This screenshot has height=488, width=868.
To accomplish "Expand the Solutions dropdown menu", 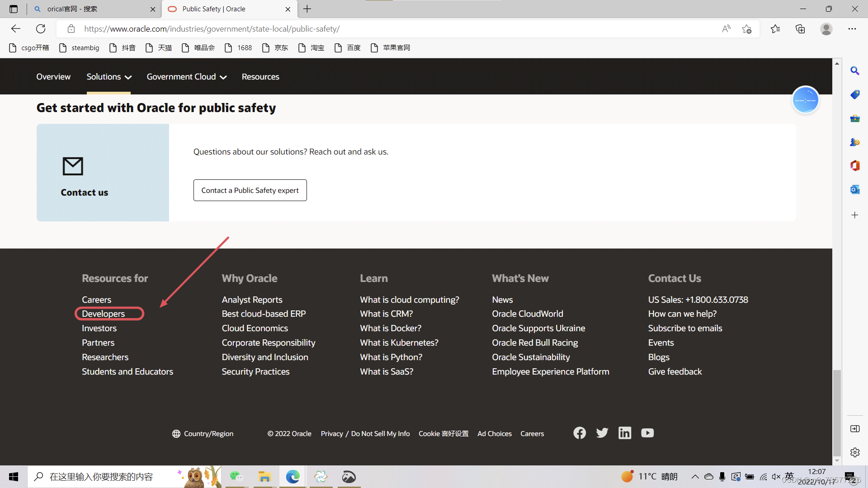I will pyautogui.click(x=109, y=77).
